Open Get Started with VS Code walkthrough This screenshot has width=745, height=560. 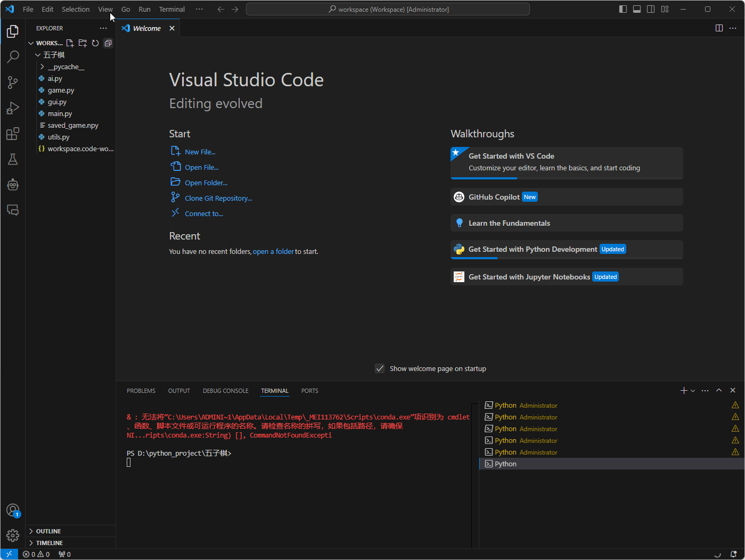click(567, 163)
